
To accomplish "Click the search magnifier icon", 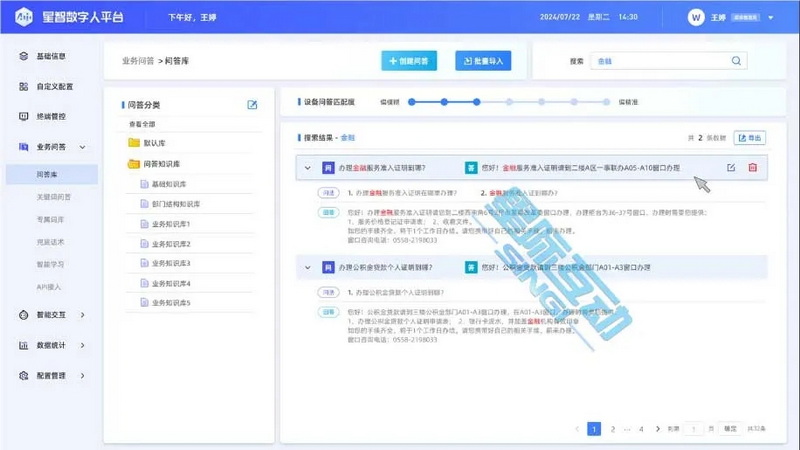I will pos(737,61).
